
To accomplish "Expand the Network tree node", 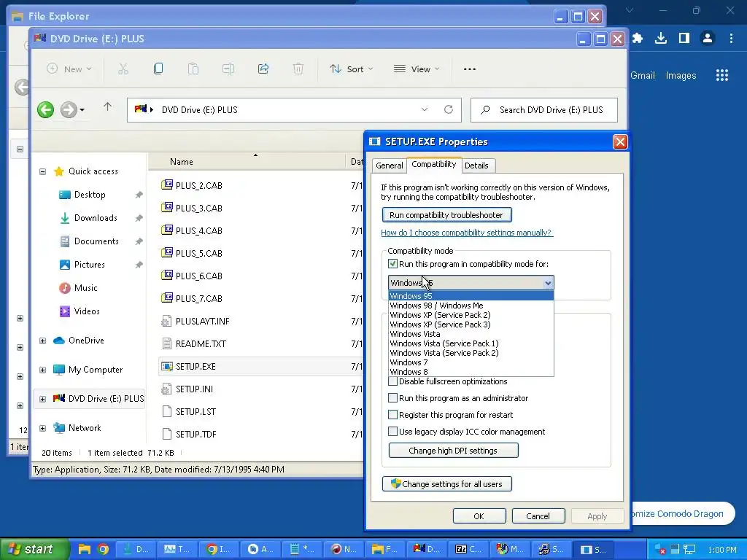I will [x=42, y=428].
